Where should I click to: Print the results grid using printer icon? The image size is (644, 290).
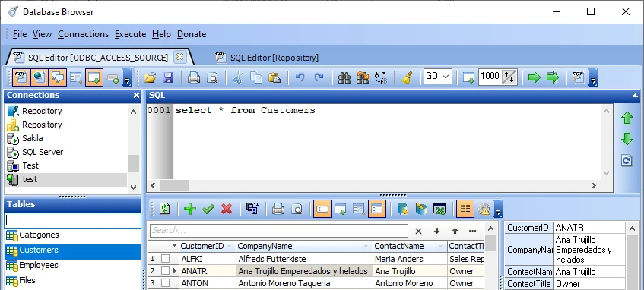click(278, 210)
